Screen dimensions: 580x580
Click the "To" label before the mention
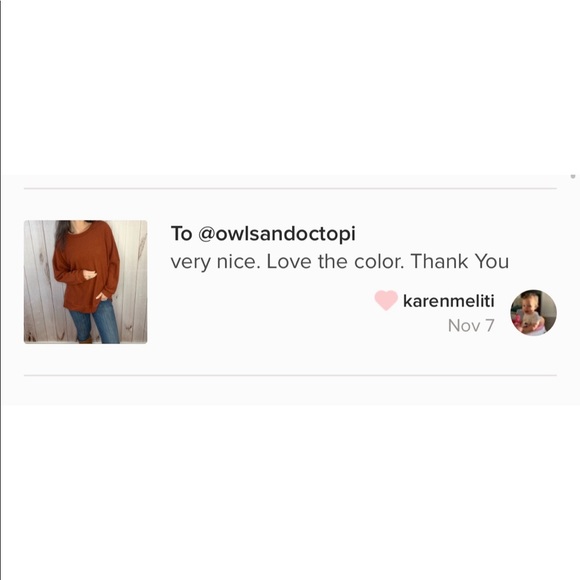(x=181, y=234)
